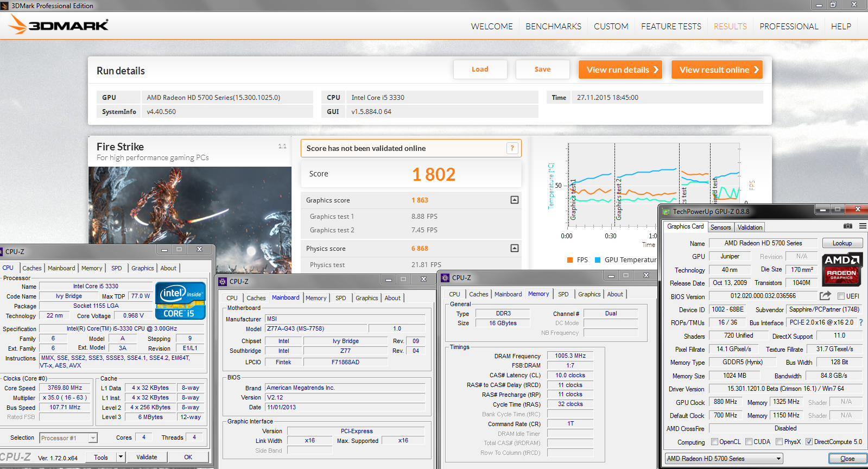868x469 pixels.
Task: Toggle the PhysX checkbox in GPU-Z
Action: click(779, 442)
